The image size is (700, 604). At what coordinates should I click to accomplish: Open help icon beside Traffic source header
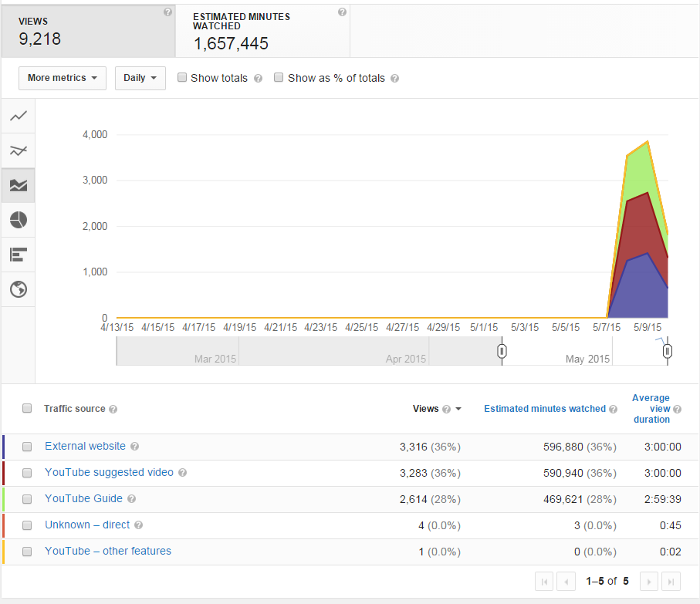click(x=113, y=409)
